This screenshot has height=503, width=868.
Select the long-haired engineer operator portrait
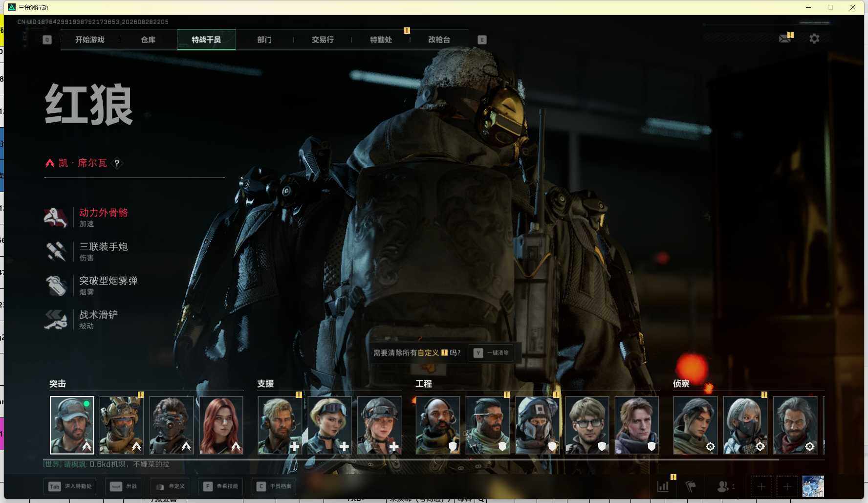pyautogui.click(x=637, y=425)
